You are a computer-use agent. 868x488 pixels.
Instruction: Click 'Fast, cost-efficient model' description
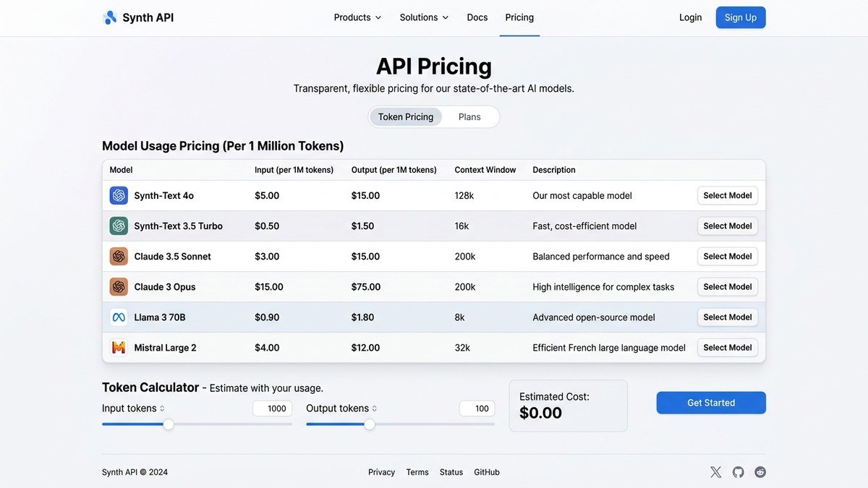[584, 226]
